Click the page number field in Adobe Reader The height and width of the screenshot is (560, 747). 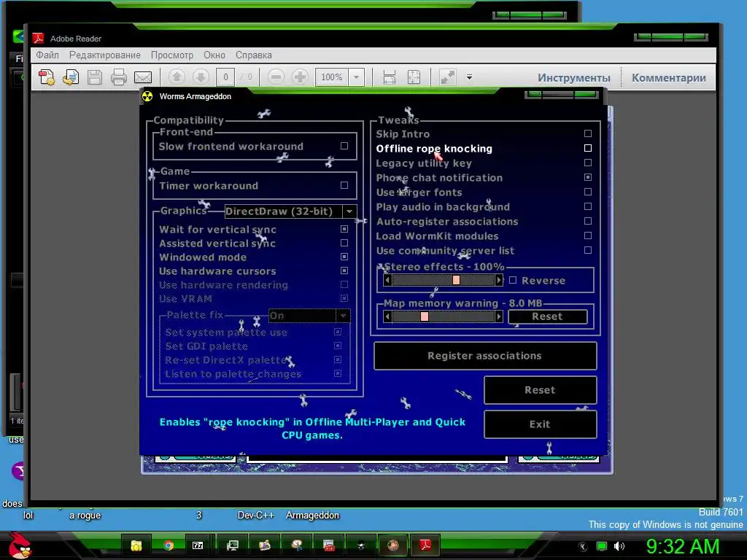(x=225, y=77)
